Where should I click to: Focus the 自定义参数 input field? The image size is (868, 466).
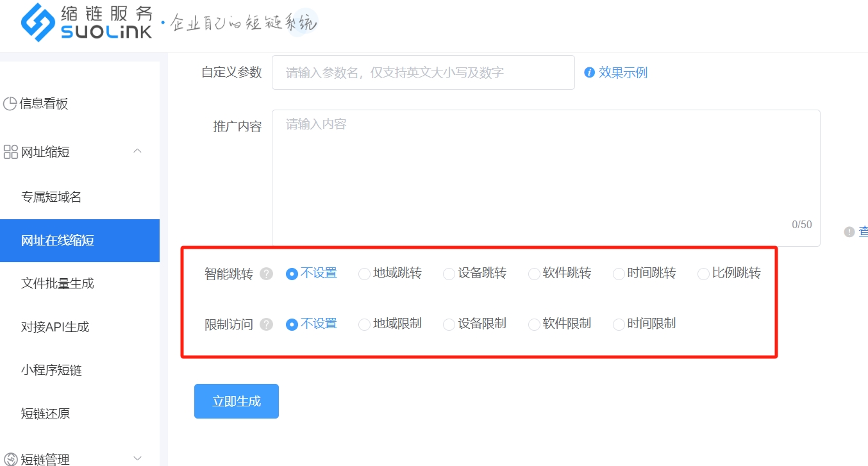423,72
